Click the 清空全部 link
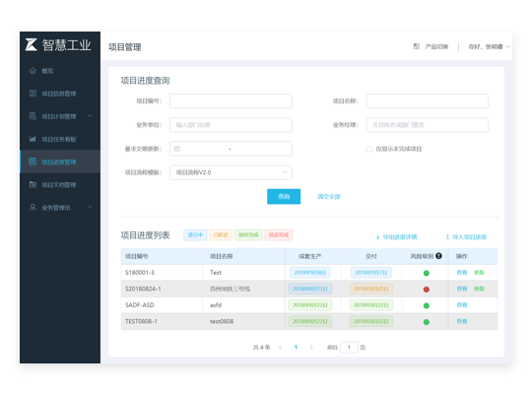 (x=329, y=196)
